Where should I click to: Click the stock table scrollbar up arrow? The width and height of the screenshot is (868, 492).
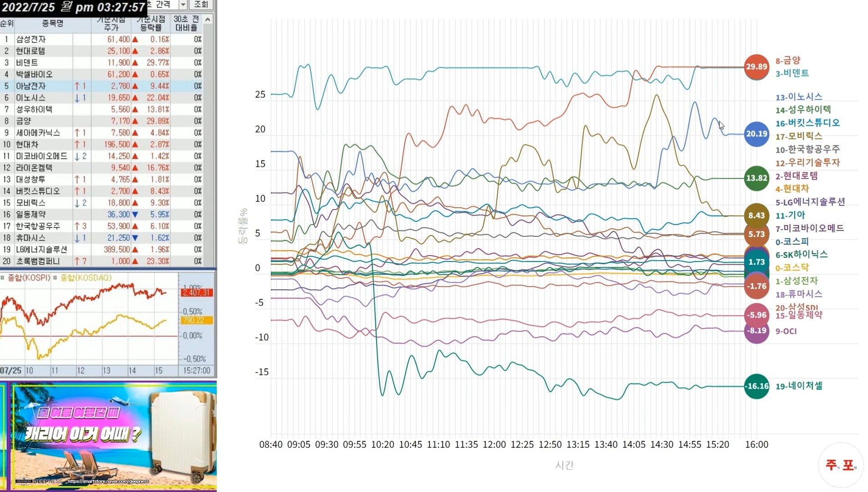tap(208, 19)
